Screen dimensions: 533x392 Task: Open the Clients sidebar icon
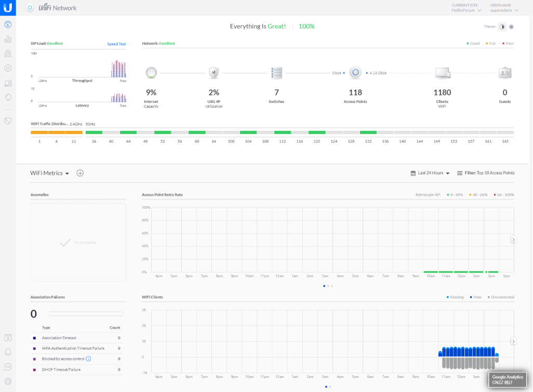[x=8, y=83]
